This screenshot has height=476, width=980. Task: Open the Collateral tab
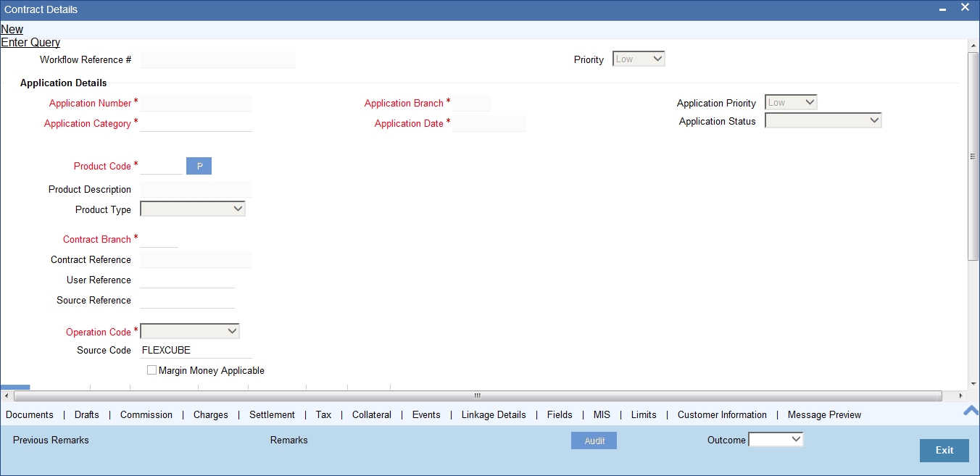pos(372,415)
